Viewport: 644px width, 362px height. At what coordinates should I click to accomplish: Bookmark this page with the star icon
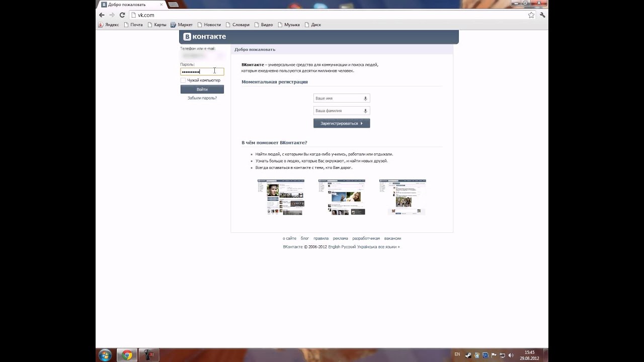[531, 15]
